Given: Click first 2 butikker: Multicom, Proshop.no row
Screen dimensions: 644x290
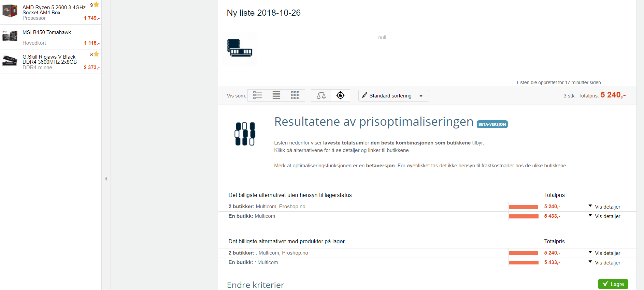Looking at the screenshot, I should 427,207.
